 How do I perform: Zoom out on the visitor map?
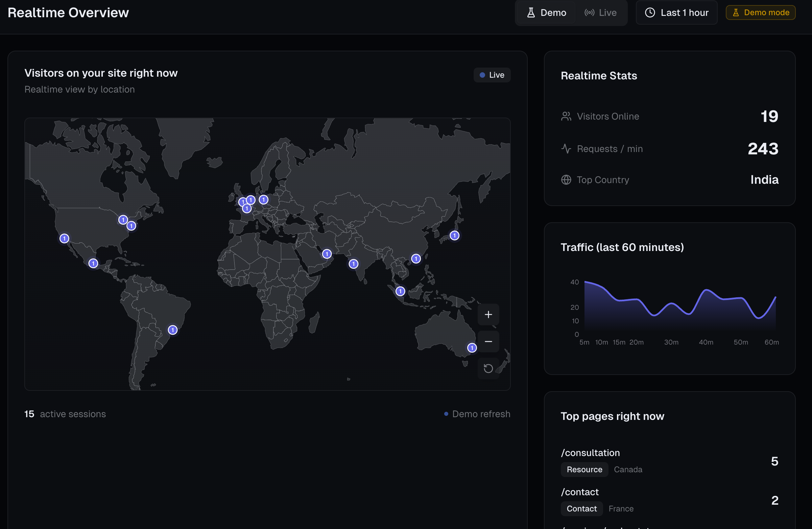[488, 341]
